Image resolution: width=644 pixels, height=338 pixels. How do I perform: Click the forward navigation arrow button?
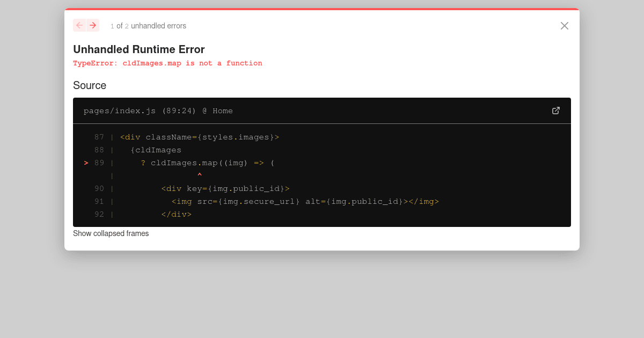pos(93,25)
